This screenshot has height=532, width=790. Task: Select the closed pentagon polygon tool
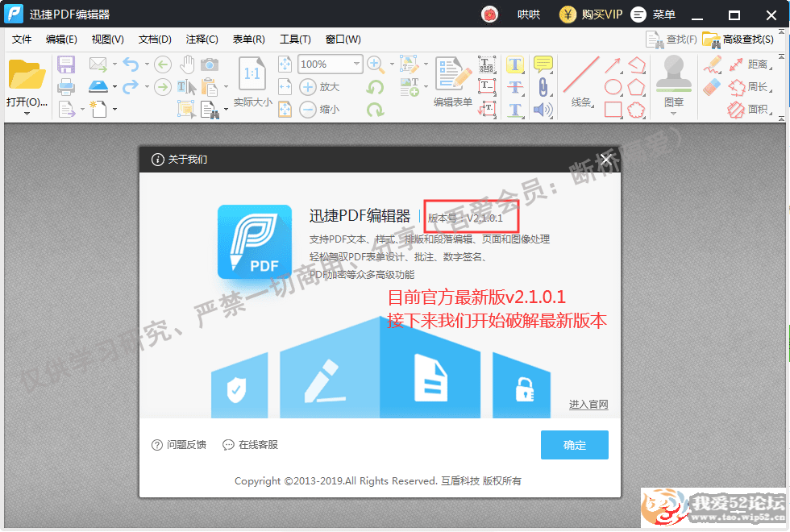point(636,87)
